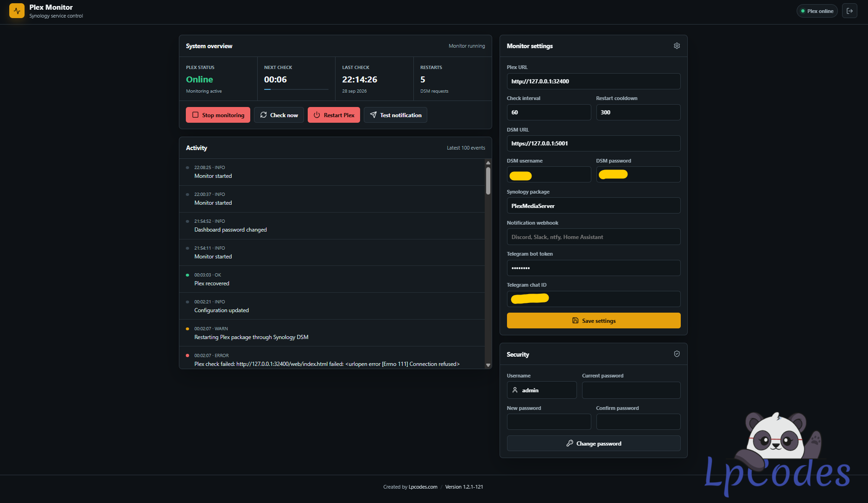The width and height of the screenshot is (868, 503).
Task: Click the Restarts count 5
Action: [423, 79]
